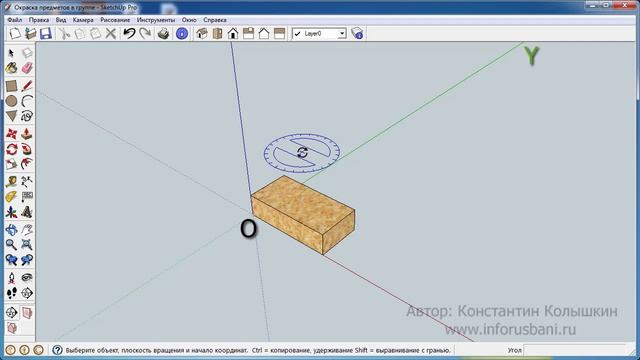
Task: Undo the last action
Action: (129, 33)
